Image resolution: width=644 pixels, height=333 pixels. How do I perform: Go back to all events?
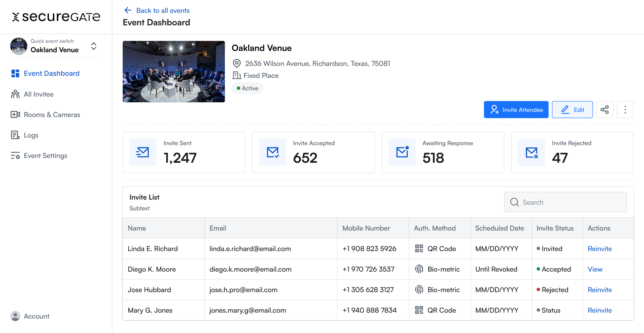[x=163, y=10]
